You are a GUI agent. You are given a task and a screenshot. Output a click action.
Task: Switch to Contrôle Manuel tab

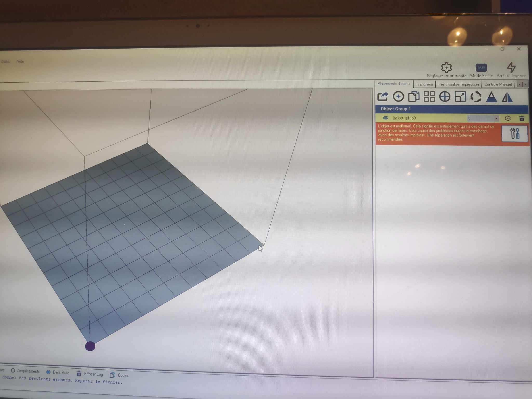point(498,84)
